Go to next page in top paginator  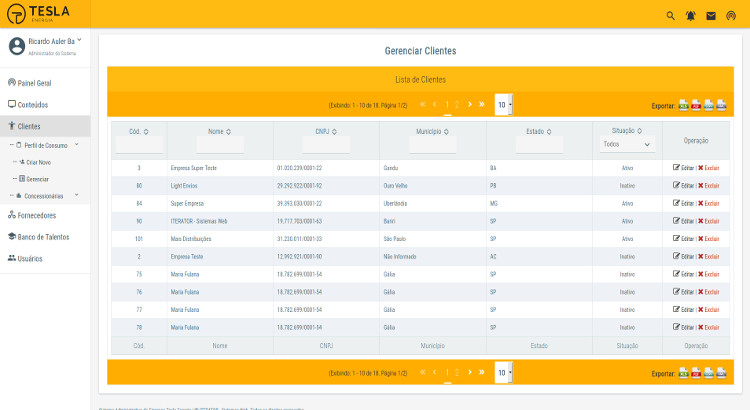(x=470, y=104)
